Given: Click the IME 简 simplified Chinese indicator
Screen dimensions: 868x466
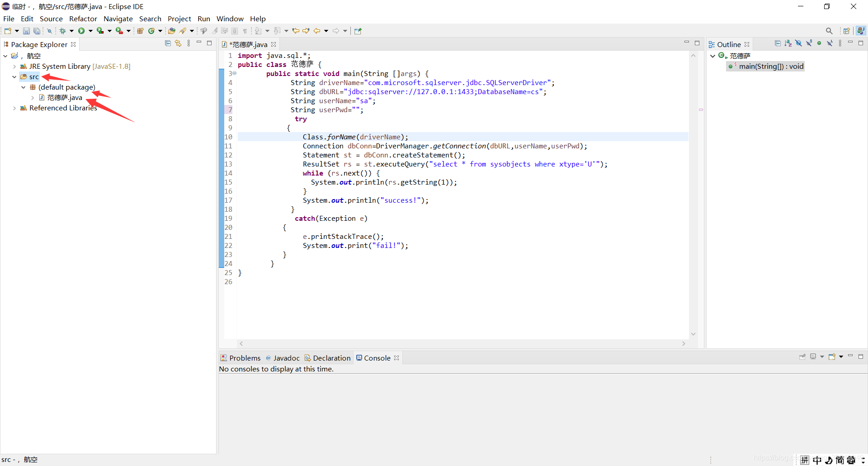Looking at the screenshot, I should pyautogui.click(x=840, y=460).
